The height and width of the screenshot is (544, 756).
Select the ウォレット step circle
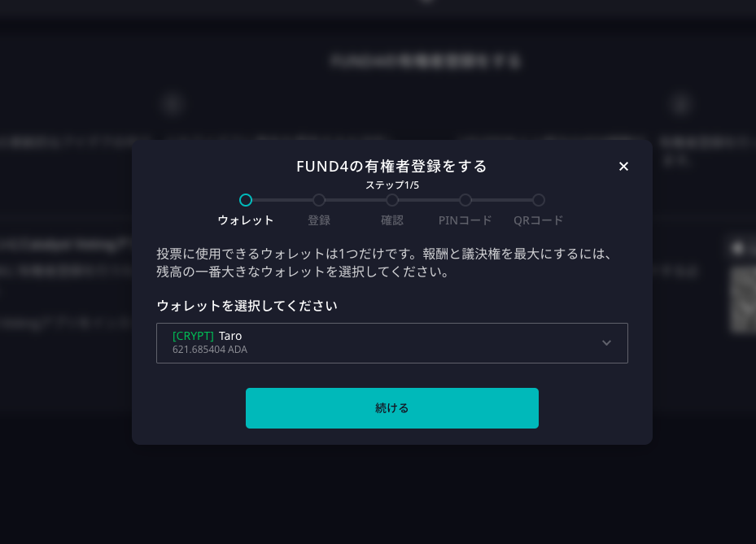[x=246, y=200]
